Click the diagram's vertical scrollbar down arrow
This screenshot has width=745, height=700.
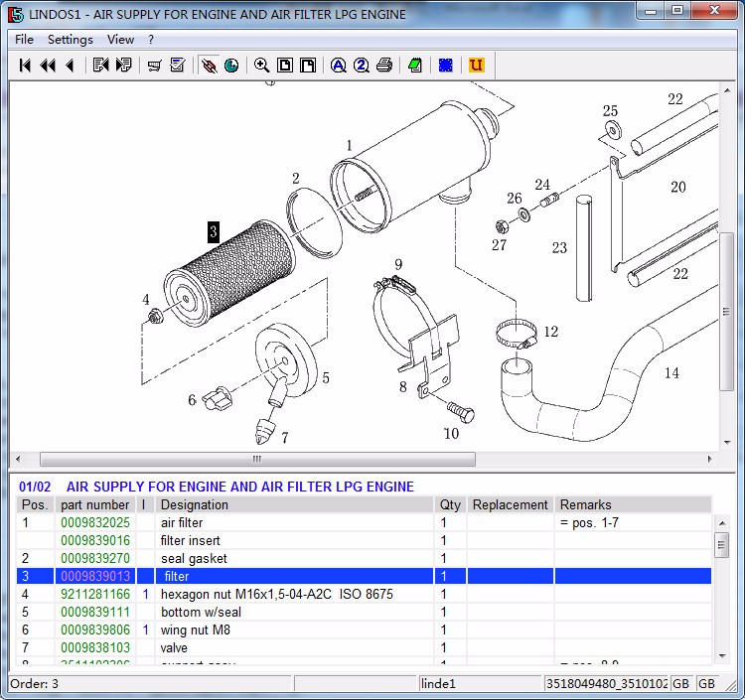(727, 443)
